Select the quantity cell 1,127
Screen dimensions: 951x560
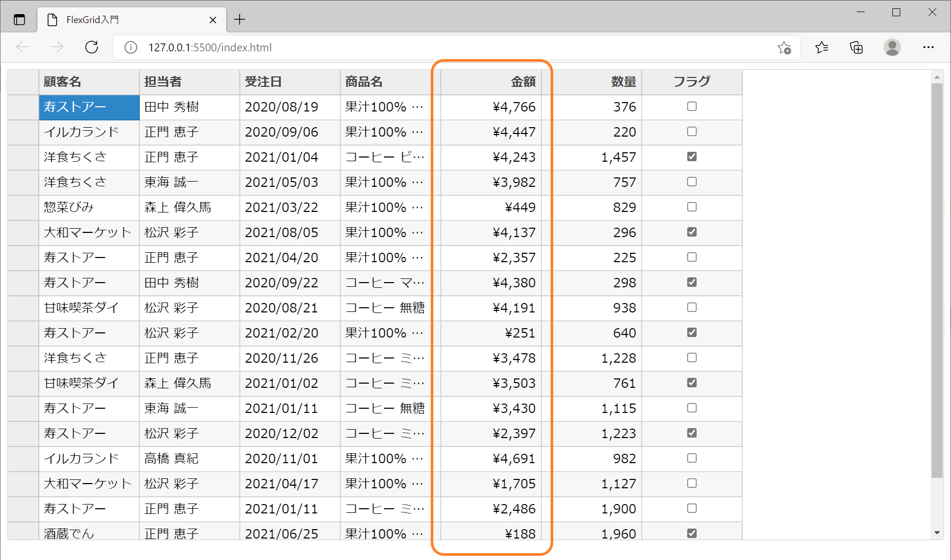pos(591,484)
